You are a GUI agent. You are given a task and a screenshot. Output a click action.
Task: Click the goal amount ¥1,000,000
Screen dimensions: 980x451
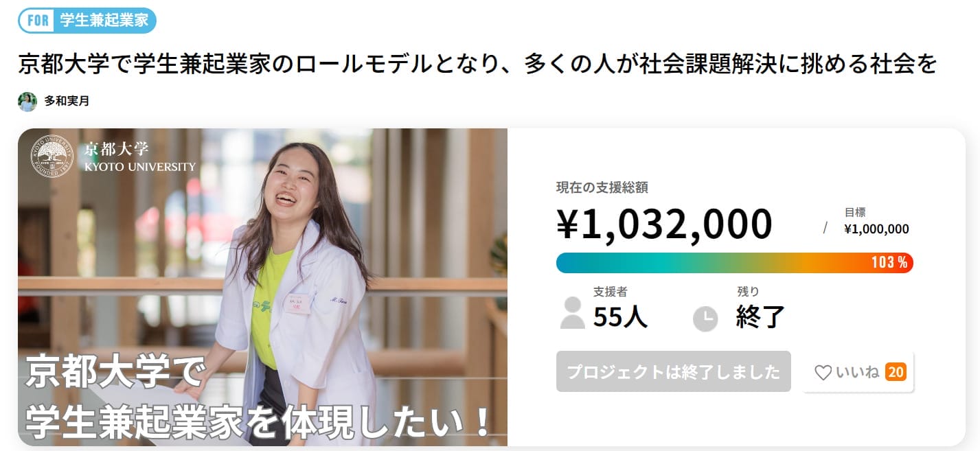[x=876, y=229]
